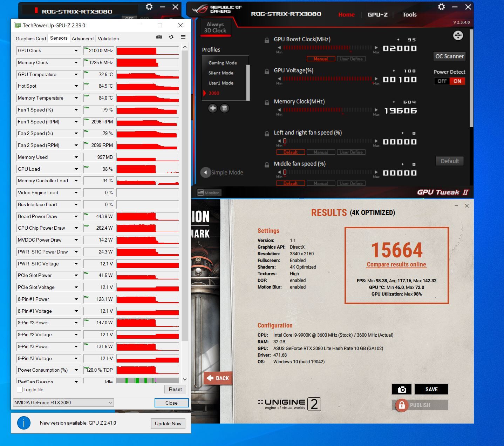Click lock icon for Middle fan speed

[x=267, y=164]
